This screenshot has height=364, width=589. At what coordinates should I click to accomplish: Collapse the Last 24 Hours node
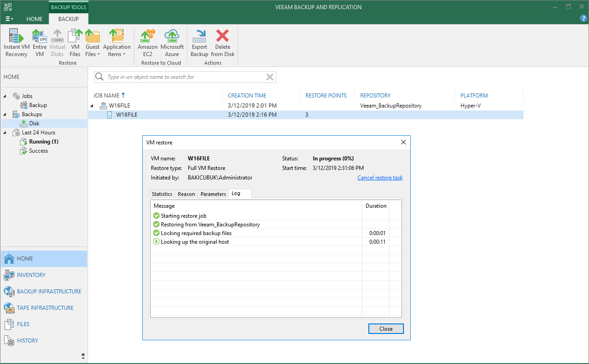[x=5, y=133]
